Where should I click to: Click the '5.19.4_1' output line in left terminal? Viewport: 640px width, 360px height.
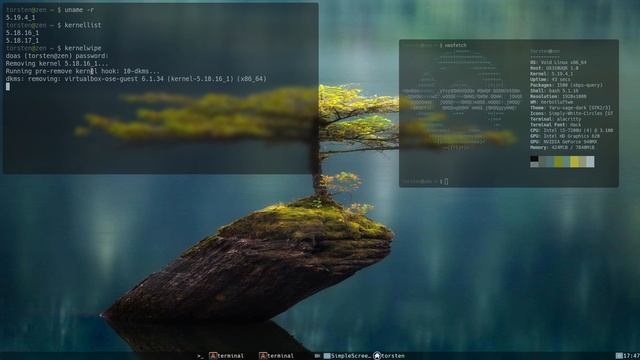[20, 18]
